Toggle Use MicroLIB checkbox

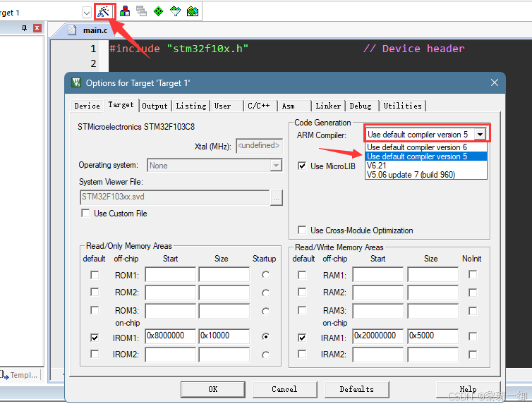[302, 166]
